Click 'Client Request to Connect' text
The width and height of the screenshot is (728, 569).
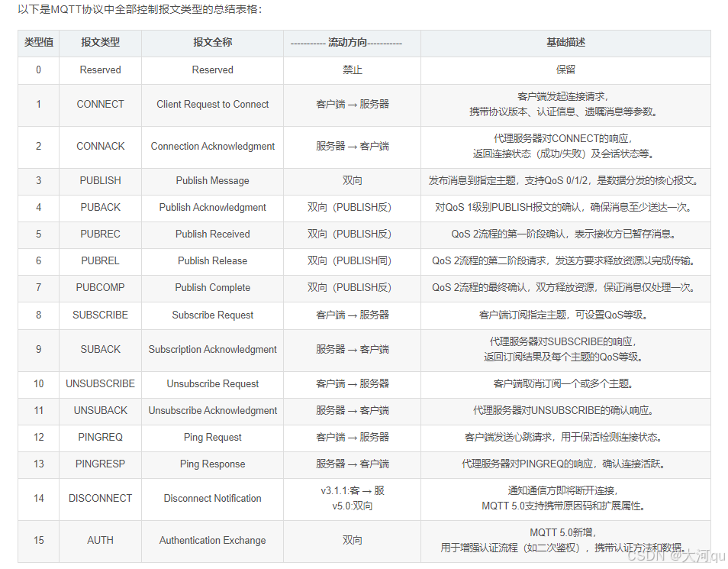coord(213,104)
